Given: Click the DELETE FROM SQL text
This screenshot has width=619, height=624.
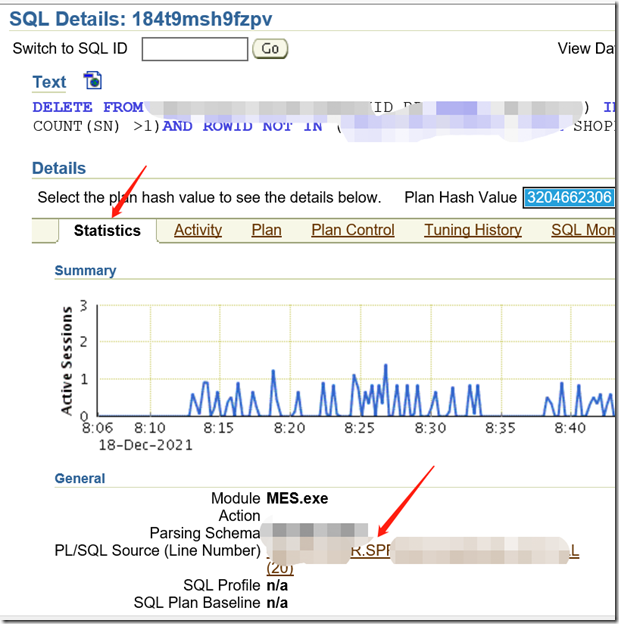Looking at the screenshot, I should coord(88,107).
